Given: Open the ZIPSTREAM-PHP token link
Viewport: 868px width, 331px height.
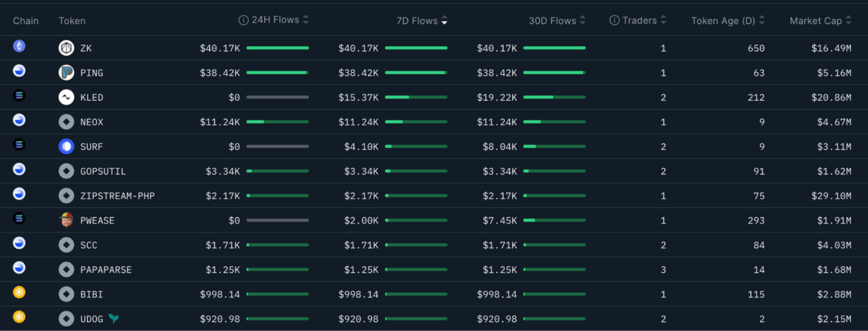Looking at the screenshot, I should click(x=118, y=196).
